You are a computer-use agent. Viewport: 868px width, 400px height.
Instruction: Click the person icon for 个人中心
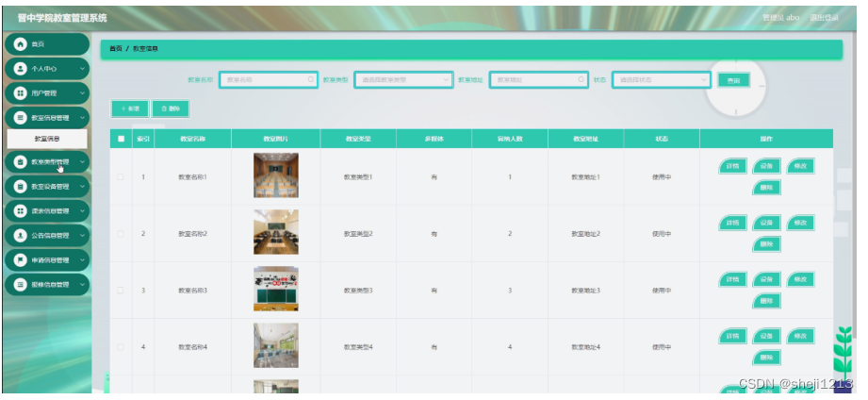click(21, 69)
